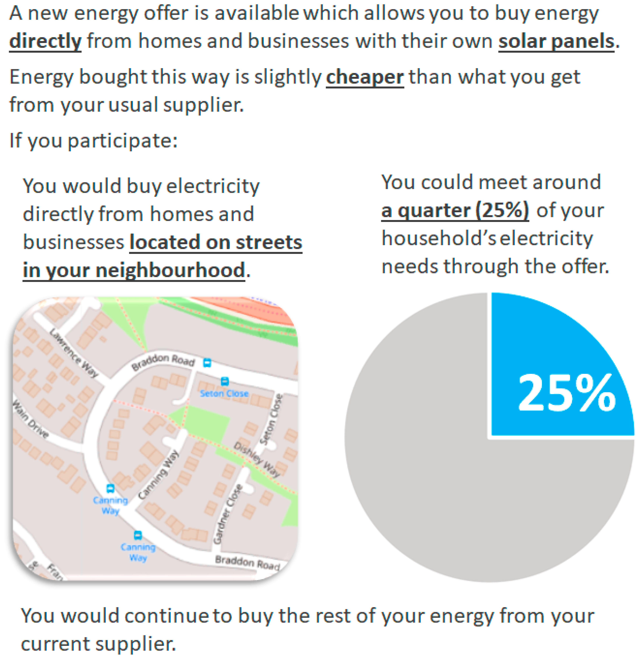This screenshot has width=644, height=661.
Task: Click the underlined "solar panels" text
Action: (556, 41)
